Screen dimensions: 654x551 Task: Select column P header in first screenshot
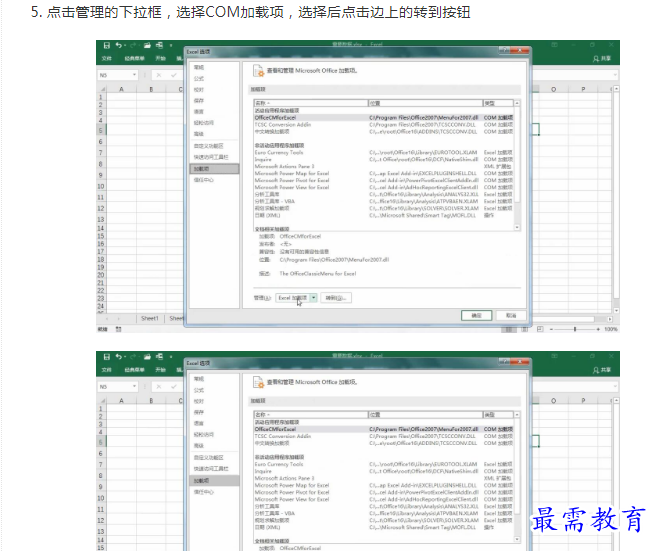(583, 89)
